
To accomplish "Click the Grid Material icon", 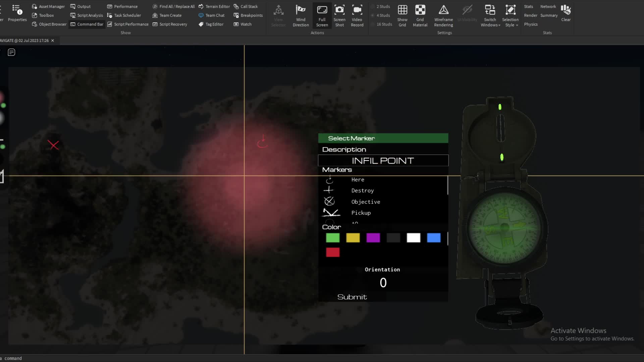I will (x=420, y=15).
